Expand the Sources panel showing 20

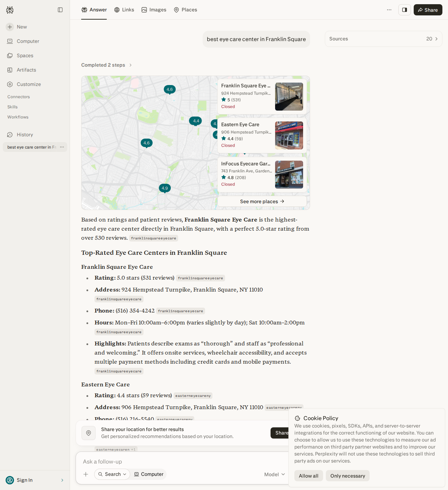click(x=384, y=39)
